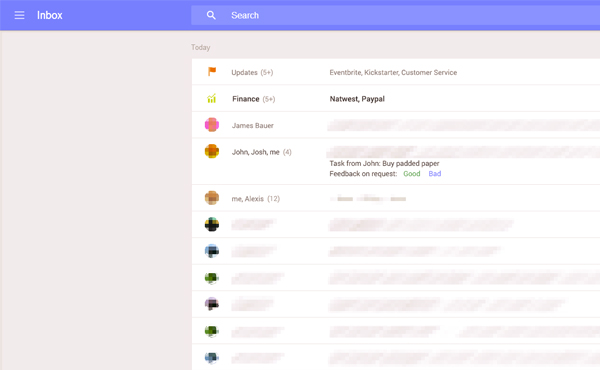Image resolution: width=600 pixels, height=370 pixels.
Task: Select the black and yellow avatar below Alexis
Action: click(x=212, y=224)
